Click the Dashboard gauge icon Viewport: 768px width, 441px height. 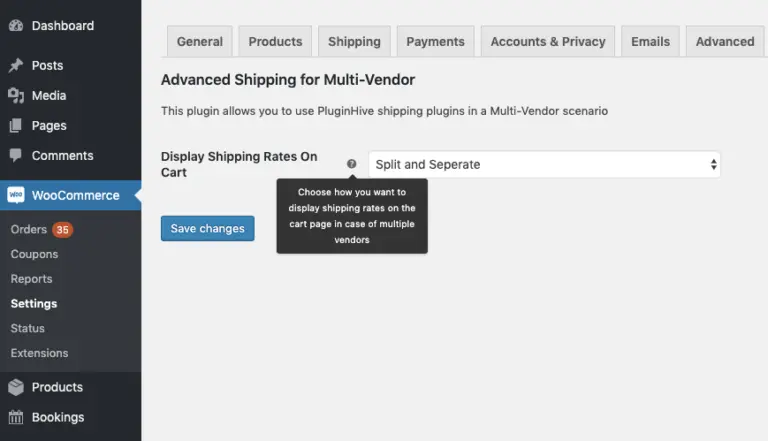(15, 26)
